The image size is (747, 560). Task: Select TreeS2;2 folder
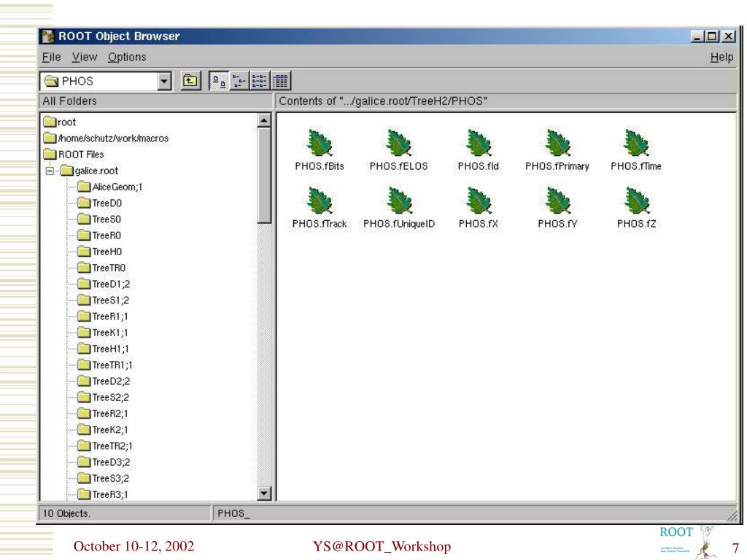[x=103, y=397]
